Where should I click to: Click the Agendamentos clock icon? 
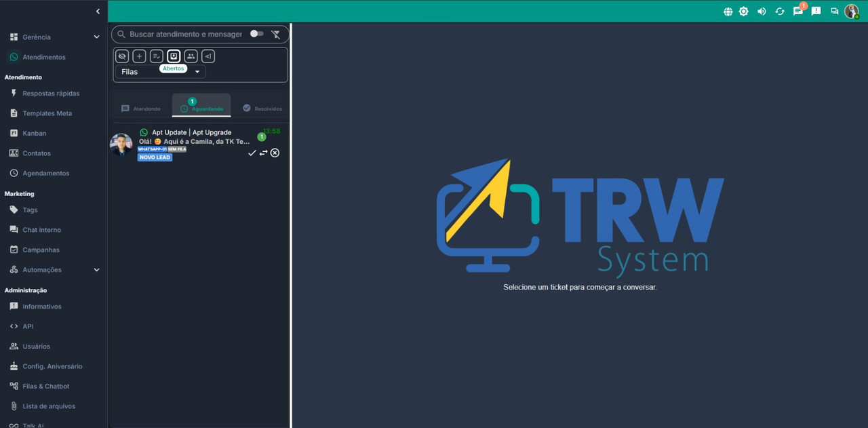click(14, 173)
